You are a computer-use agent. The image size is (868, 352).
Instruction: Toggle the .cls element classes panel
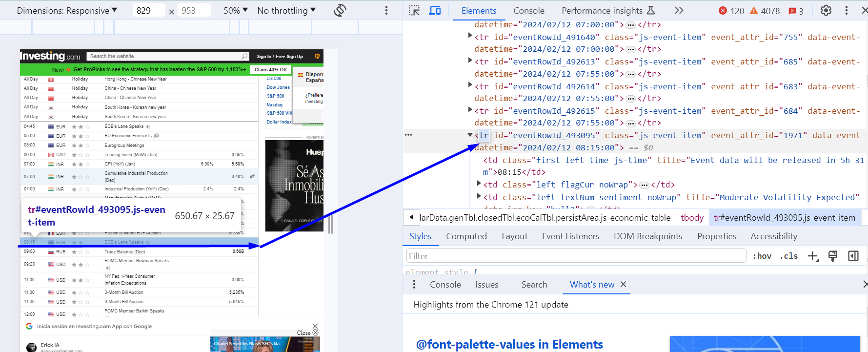[x=789, y=256]
